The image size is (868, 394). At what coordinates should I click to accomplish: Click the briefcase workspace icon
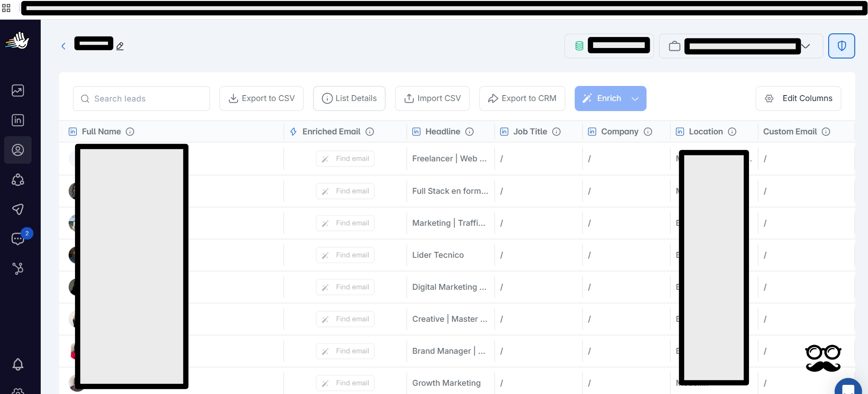(x=674, y=46)
